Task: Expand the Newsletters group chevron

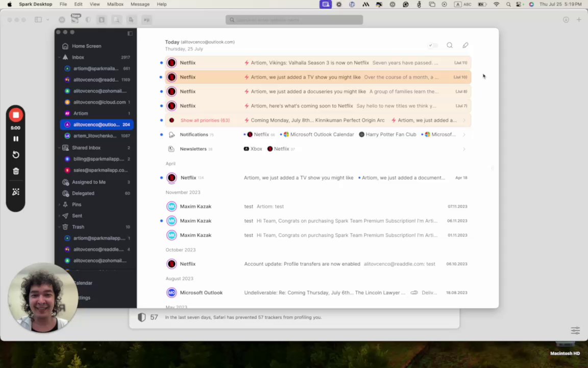Action: click(464, 149)
